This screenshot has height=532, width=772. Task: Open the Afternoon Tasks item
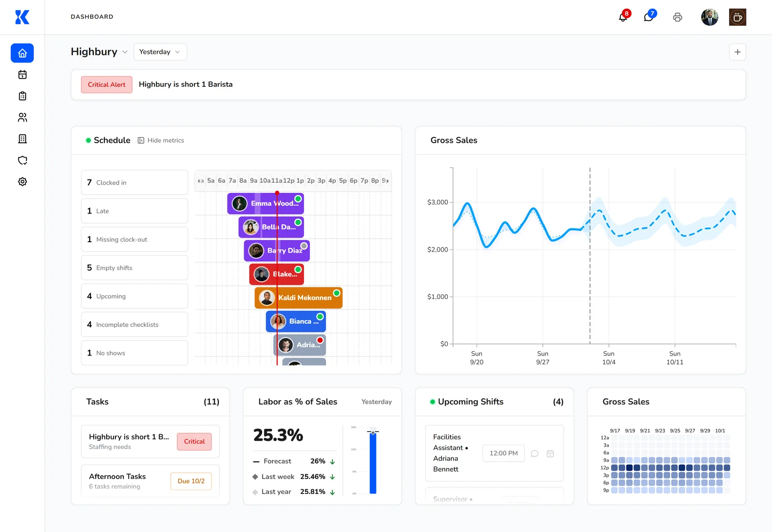point(150,481)
